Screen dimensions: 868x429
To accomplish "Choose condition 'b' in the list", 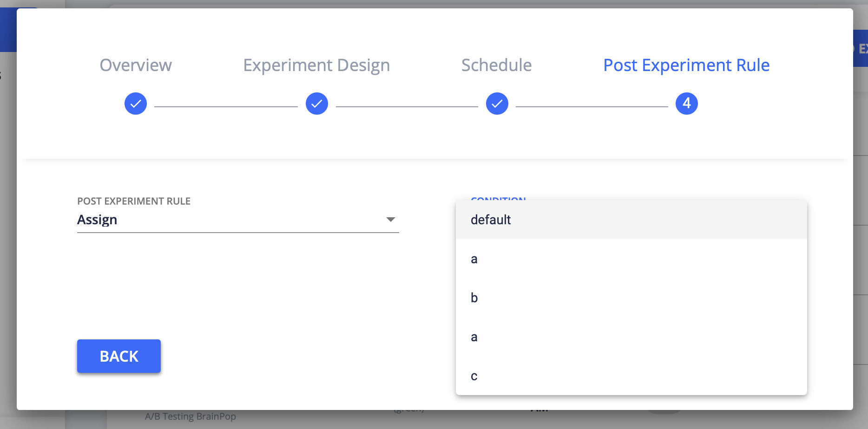I will (474, 298).
